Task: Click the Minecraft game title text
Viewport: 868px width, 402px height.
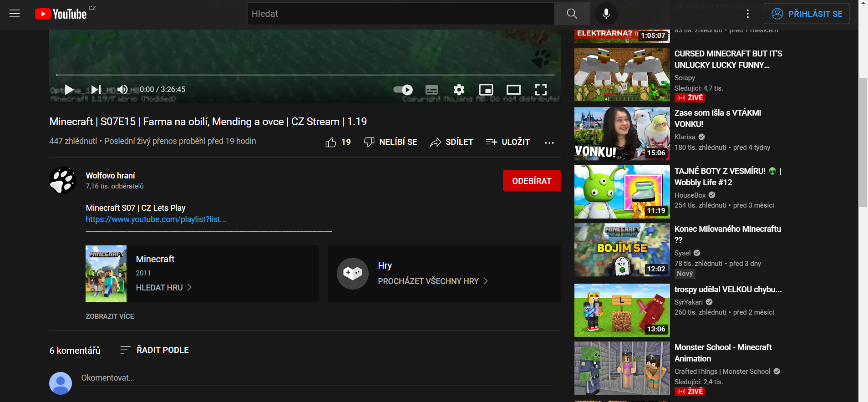Action: pyautogui.click(x=155, y=259)
